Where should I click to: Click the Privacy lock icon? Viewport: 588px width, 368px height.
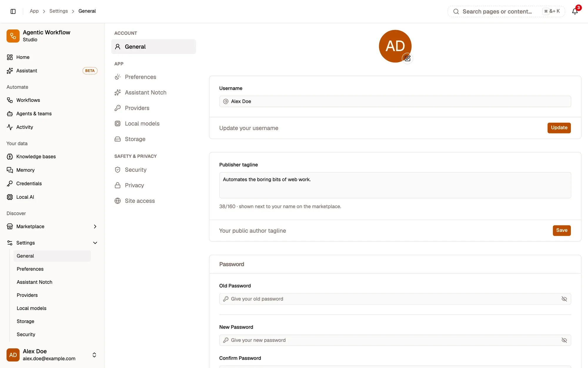118,185
